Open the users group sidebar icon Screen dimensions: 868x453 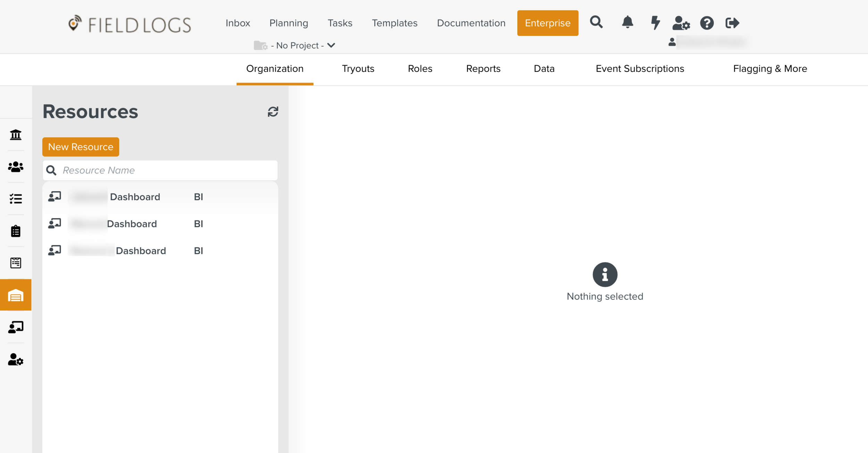click(x=16, y=167)
